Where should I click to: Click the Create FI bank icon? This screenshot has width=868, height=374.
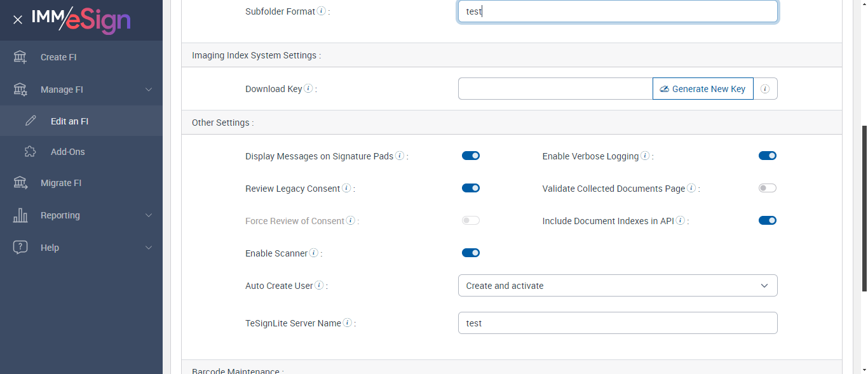(x=20, y=57)
